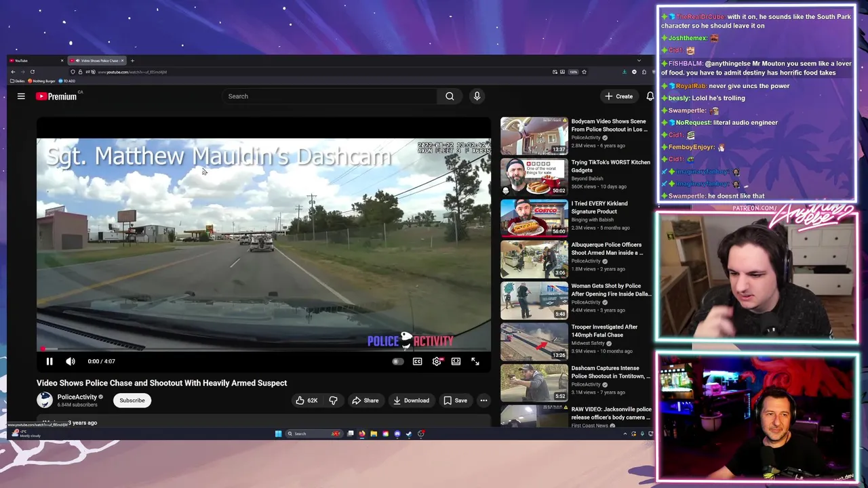Mute the video volume
Screen dimensions: 868x488
[71, 361]
